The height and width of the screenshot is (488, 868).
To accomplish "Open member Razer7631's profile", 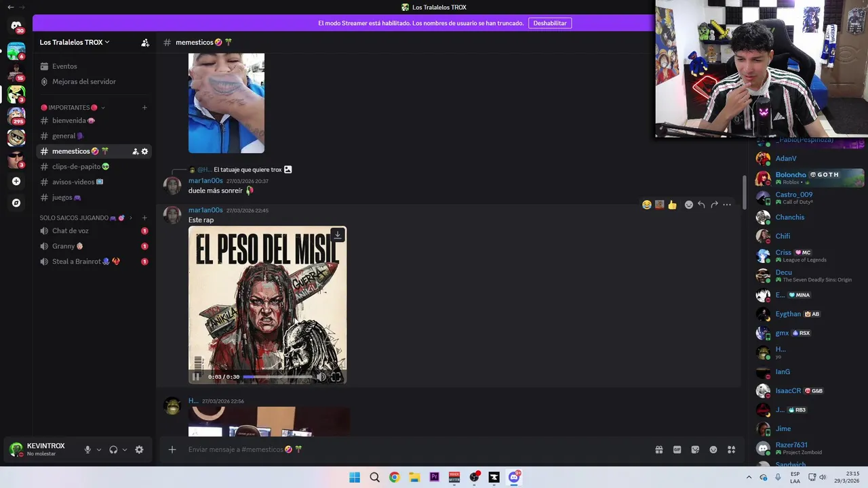I will tap(810, 448).
